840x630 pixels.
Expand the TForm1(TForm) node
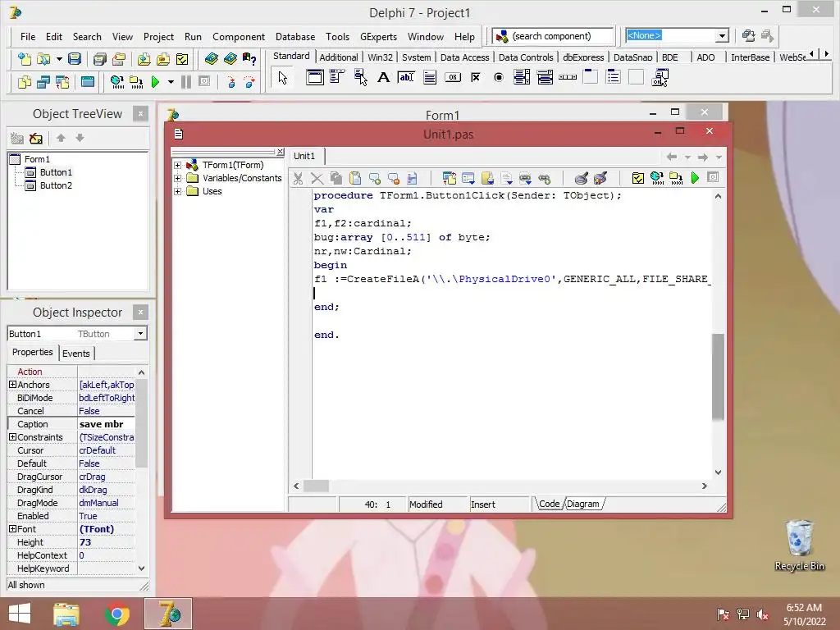click(177, 166)
